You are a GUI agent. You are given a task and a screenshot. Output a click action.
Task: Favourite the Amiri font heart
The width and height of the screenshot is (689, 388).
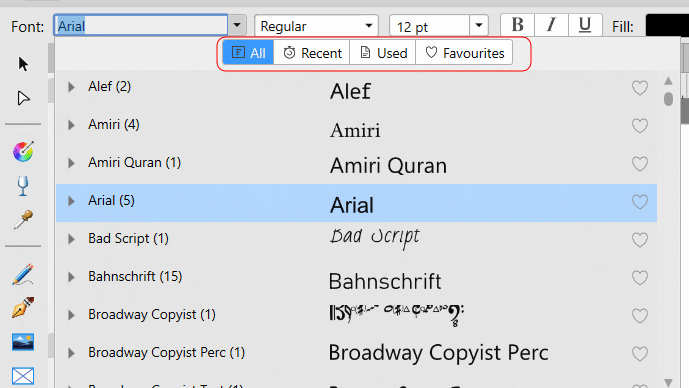click(640, 126)
